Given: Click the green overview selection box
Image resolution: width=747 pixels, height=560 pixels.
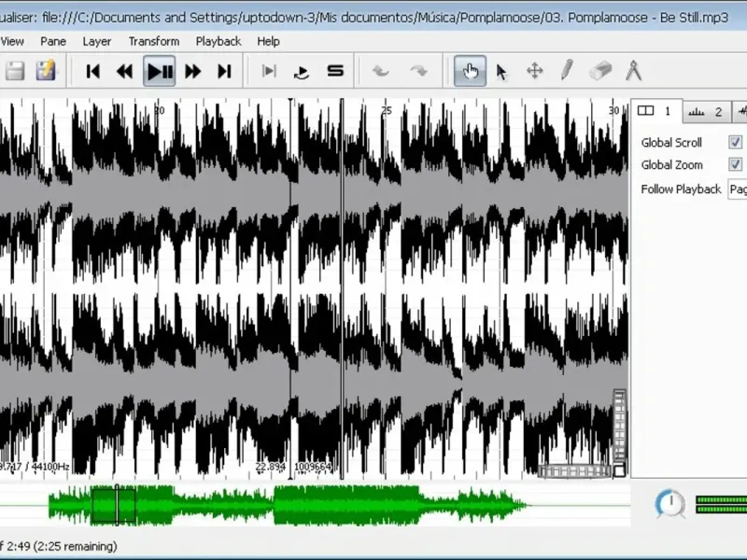Looking at the screenshot, I should click(113, 504).
